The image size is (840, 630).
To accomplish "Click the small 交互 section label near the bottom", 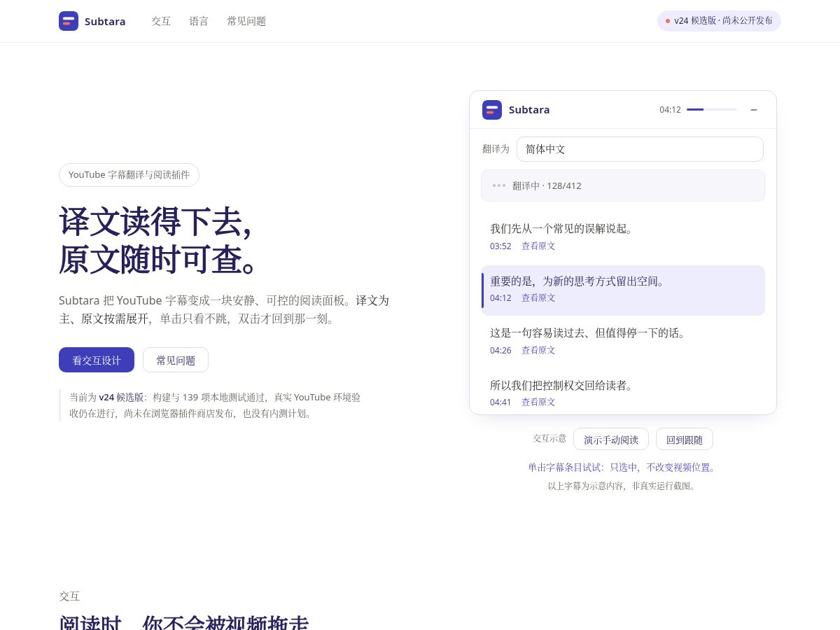I will click(x=69, y=596).
